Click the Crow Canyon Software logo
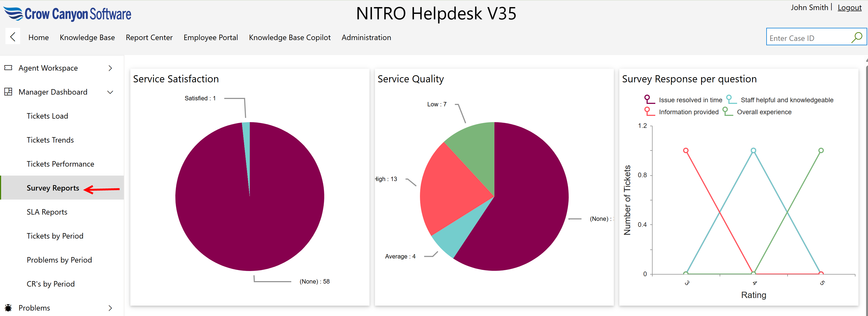 coord(67,14)
